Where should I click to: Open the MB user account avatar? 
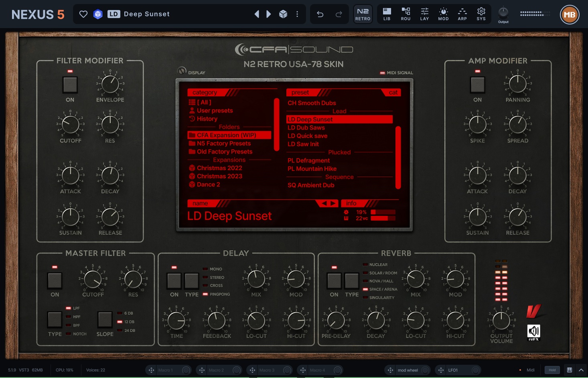[x=570, y=15]
